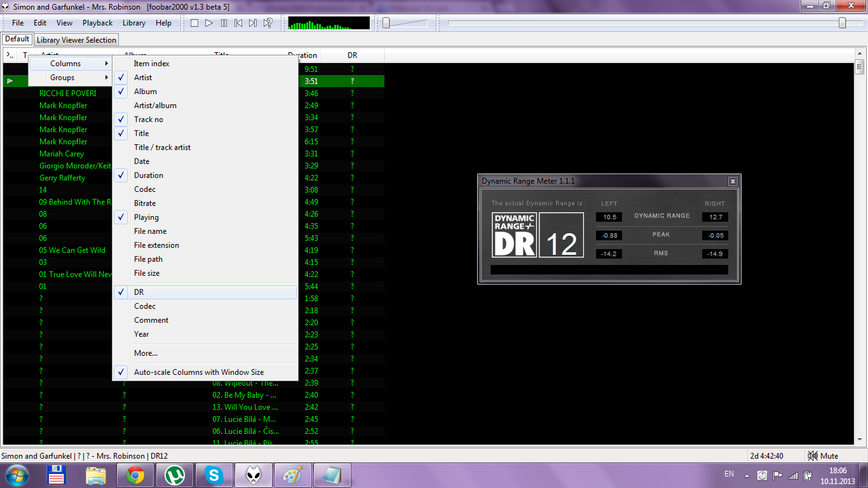Image resolution: width=868 pixels, height=488 pixels.
Task: Play a random track using the Random icon
Action: click(x=269, y=23)
